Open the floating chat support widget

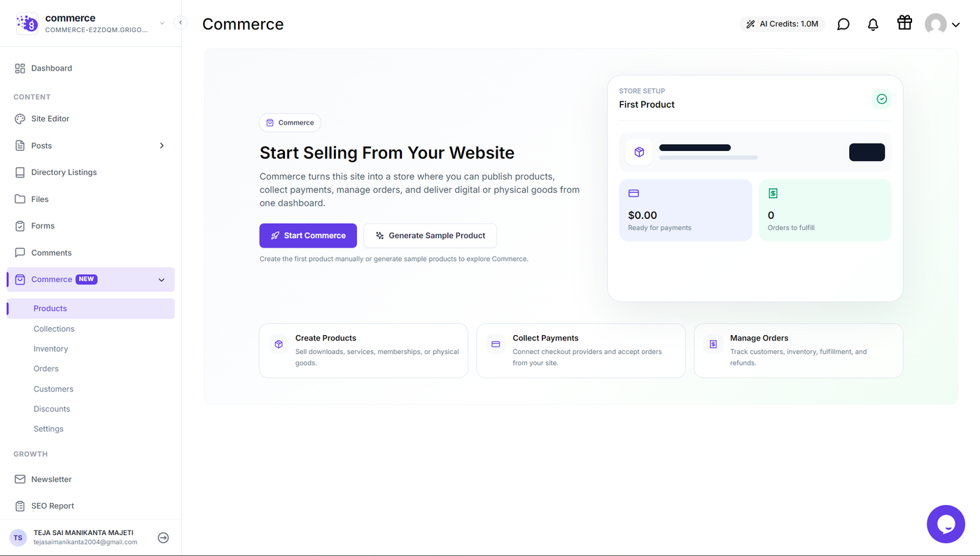pos(946,524)
